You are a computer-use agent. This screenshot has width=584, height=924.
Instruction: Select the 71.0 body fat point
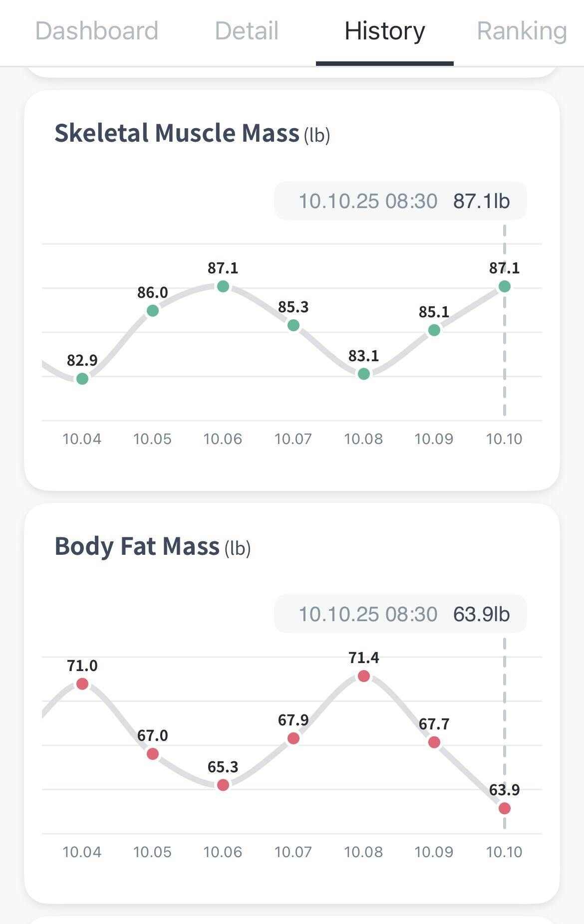pos(82,684)
